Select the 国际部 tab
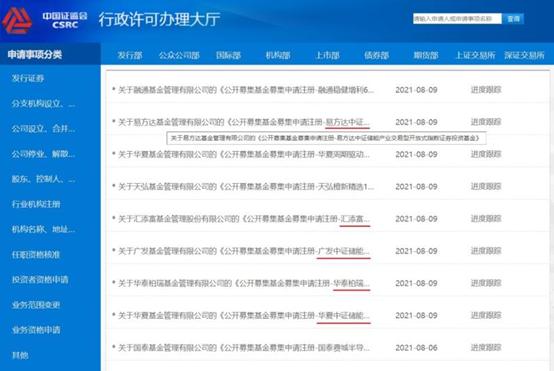 click(228, 55)
